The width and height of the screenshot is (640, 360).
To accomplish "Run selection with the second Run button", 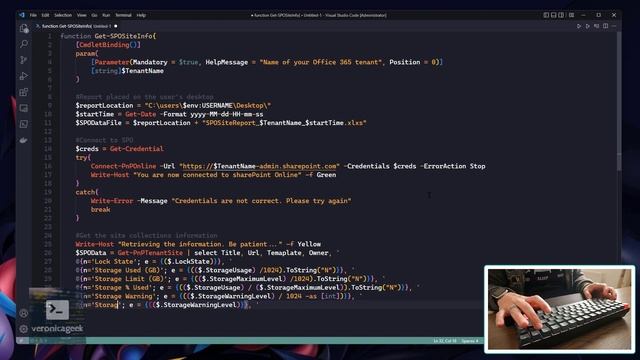I will (x=588, y=26).
